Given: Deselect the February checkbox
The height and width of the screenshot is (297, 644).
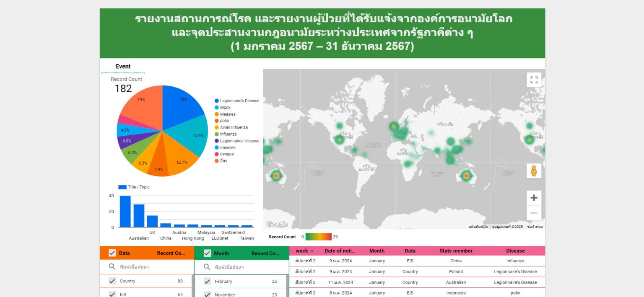Looking at the screenshot, I should 207,281.
